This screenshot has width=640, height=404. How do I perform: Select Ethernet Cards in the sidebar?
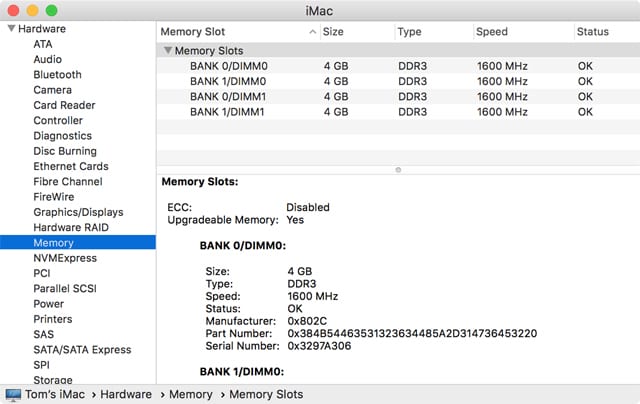click(70, 166)
